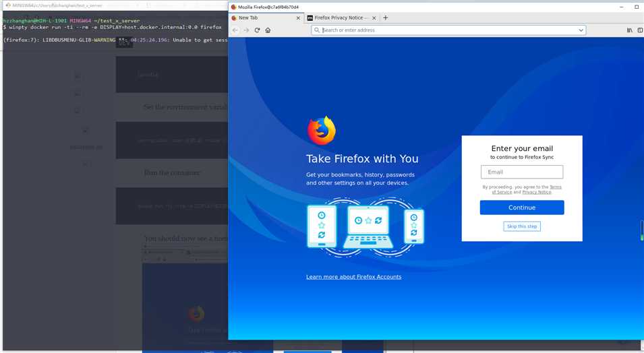Focus the Search or enter address field
644x353 pixels.
(448, 30)
